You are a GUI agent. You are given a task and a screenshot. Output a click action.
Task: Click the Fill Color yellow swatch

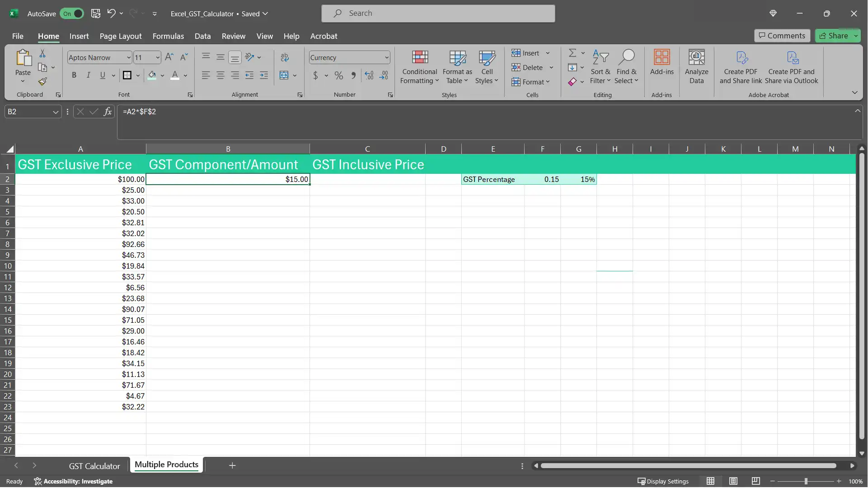tap(152, 75)
